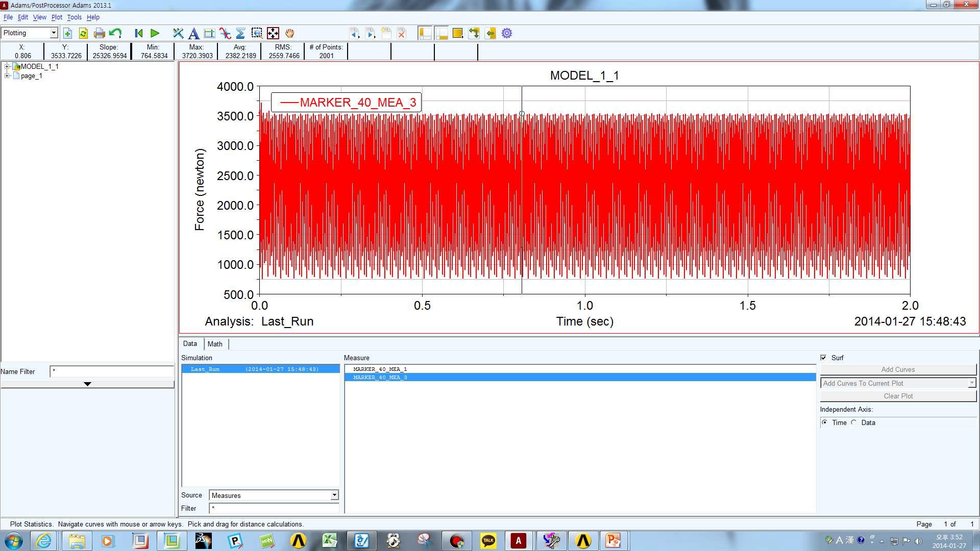980x551 pixels.
Task: Select the zoom box tool
Action: point(257,34)
